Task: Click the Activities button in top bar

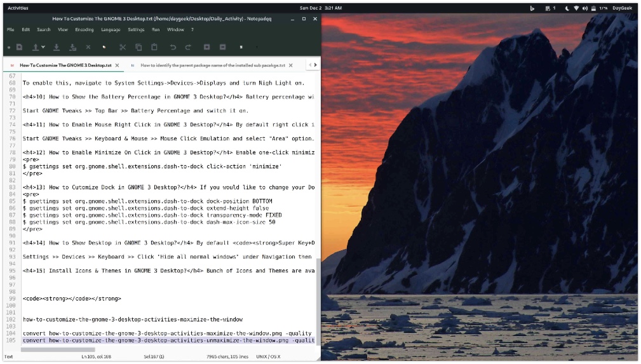Action: (18, 8)
